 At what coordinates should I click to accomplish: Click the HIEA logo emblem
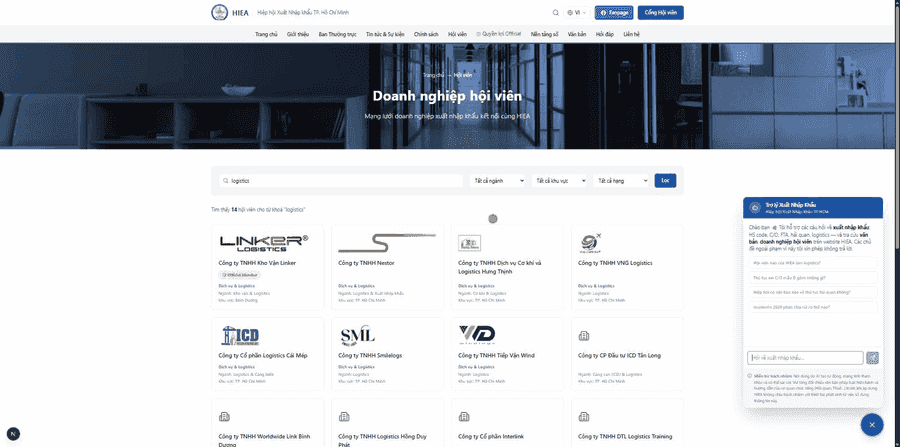coord(219,13)
